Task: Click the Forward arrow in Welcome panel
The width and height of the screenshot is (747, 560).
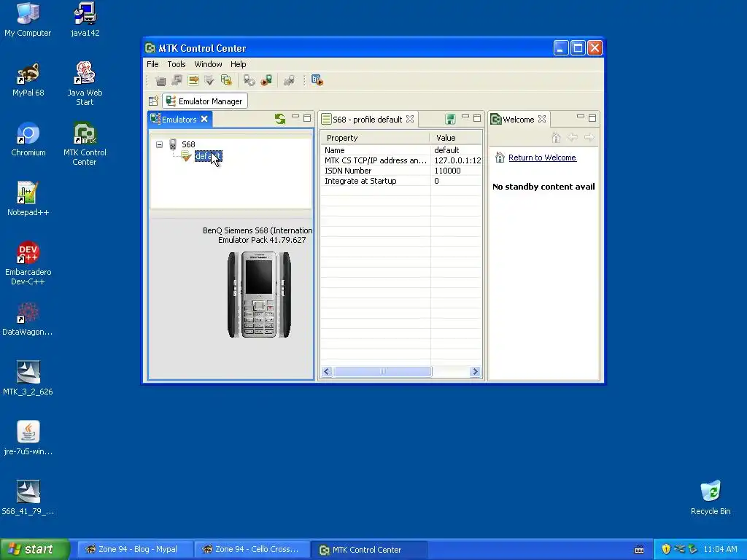Action: (589, 138)
